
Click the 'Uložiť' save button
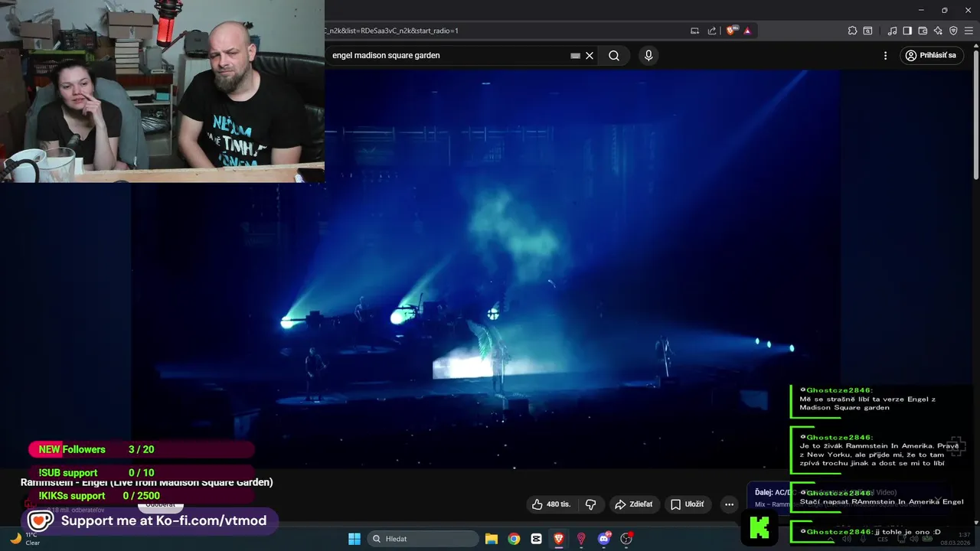pos(688,504)
